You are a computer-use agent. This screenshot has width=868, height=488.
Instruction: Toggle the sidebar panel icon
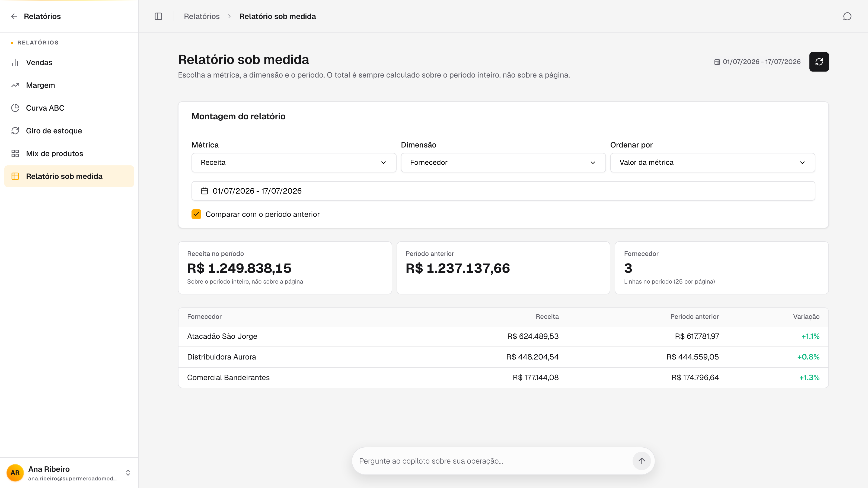coord(158,16)
